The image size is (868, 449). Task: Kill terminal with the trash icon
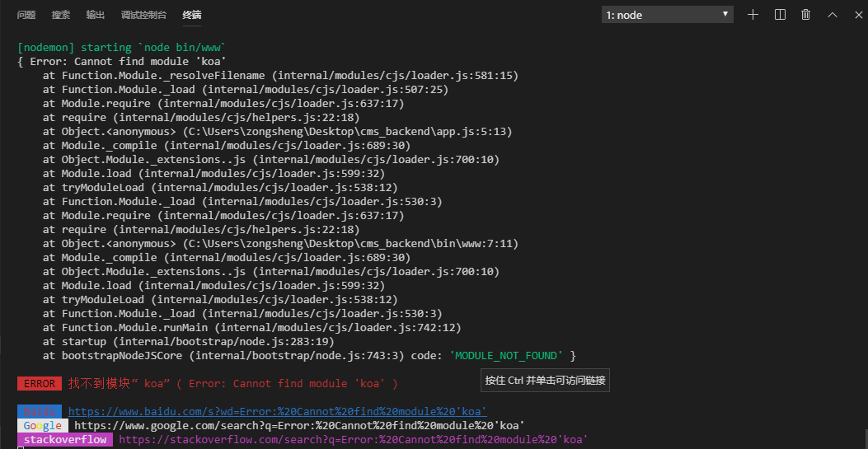point(806,15)
